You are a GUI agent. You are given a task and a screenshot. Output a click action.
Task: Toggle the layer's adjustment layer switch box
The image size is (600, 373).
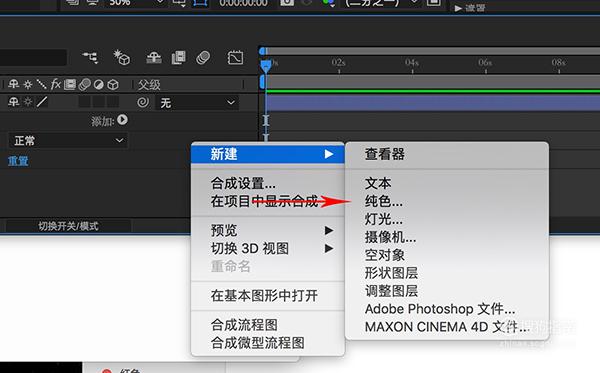coord(99,102)
